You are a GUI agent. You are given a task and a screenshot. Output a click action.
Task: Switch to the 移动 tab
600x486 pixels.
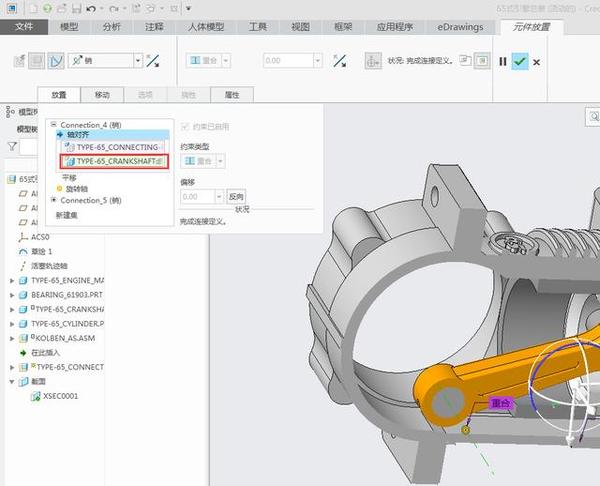pyautogui.click(x=102, y=95)
